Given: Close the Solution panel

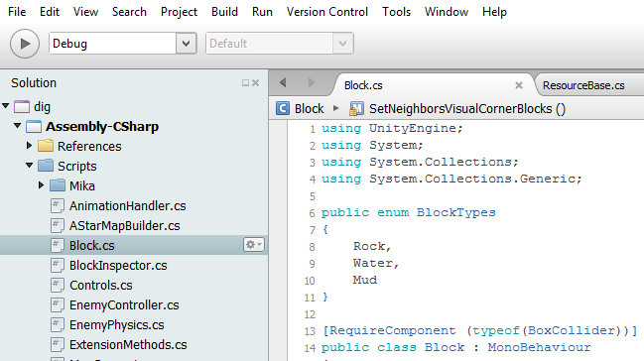Looking at the screenshot, I should point(255,83).
